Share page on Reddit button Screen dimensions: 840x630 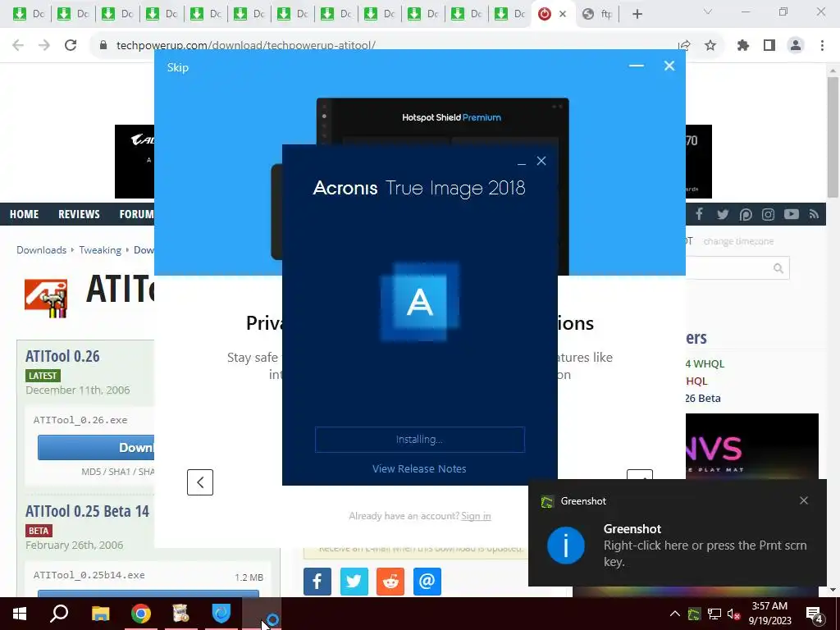[390, 582]
